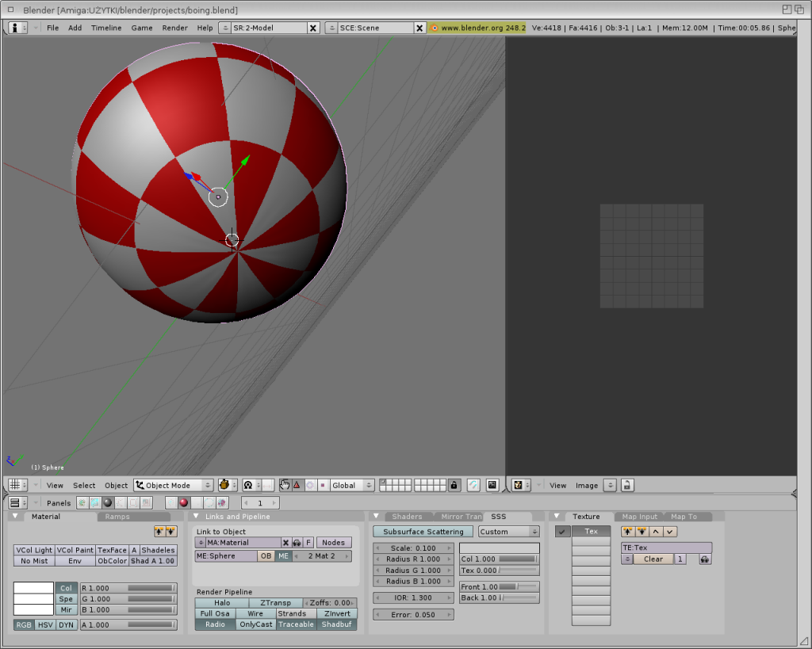The height and width of the screenshot is (649, 812).
Task: Open the rotation/scaling pivot selector
Action: (251, 485)
